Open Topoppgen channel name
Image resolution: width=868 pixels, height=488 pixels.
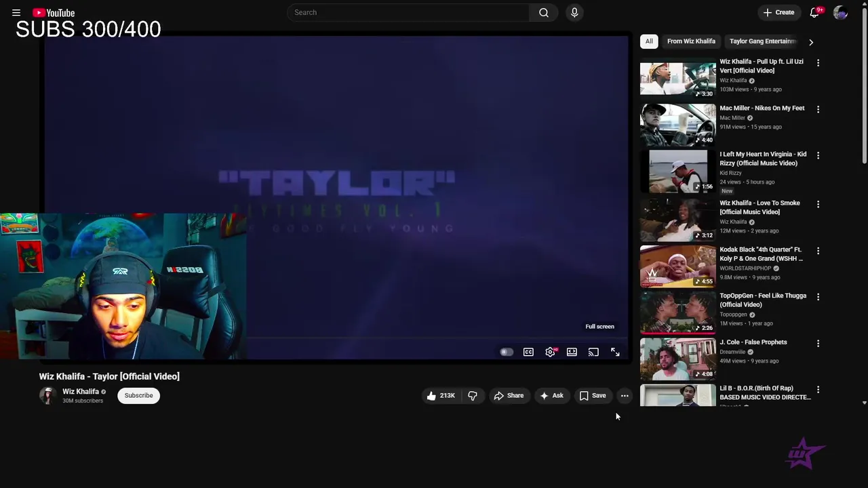point(733,314)
